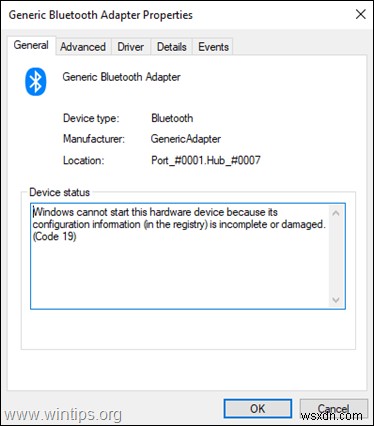Open the Advanced tab

click(x=83, y=47)
